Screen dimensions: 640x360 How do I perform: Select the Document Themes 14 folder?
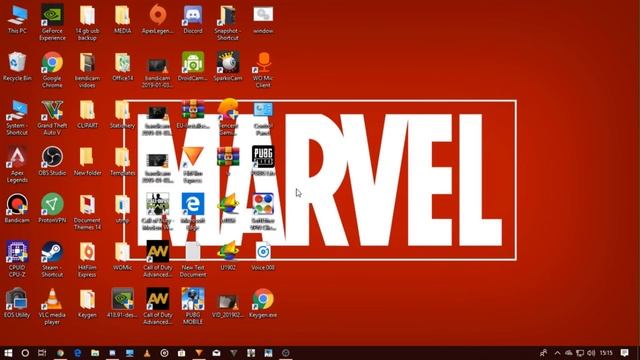pyautogui.click(x=87, y=212)
